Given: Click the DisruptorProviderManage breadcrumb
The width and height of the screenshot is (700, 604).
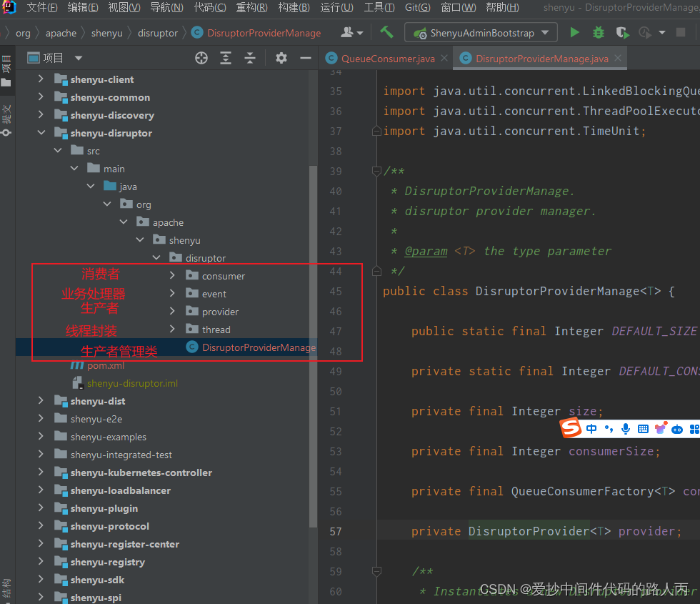Looking at the screenshot, I should (256, 33).
